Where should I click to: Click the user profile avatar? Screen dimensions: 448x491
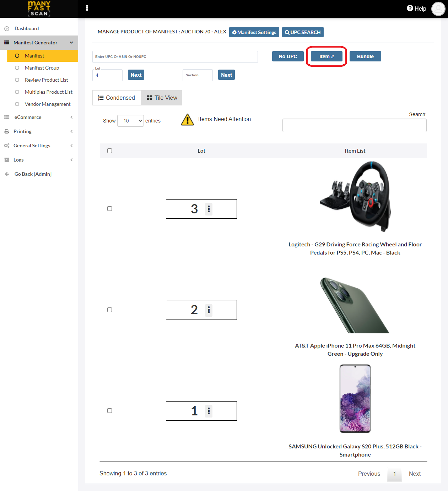click(438, 9)
